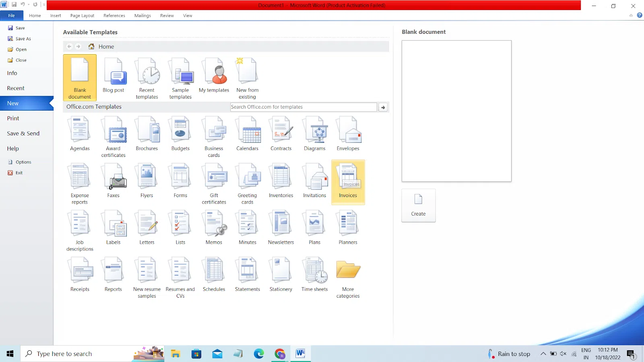This screenshot has height=362, width=644.
Task: Click the Search Office.com templates field
Action: point(303,107)
